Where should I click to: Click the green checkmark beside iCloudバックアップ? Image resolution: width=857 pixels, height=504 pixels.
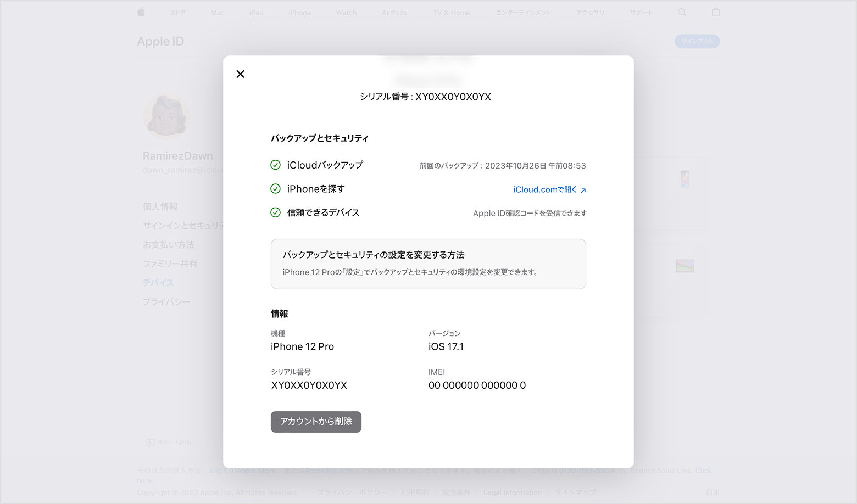(x=275, y=165)
